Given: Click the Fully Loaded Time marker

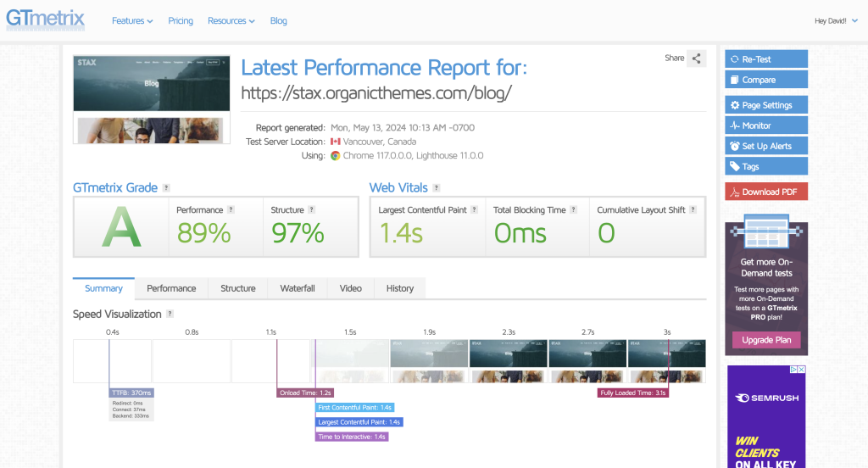Looking at the screenshot, I should [633, 393].
